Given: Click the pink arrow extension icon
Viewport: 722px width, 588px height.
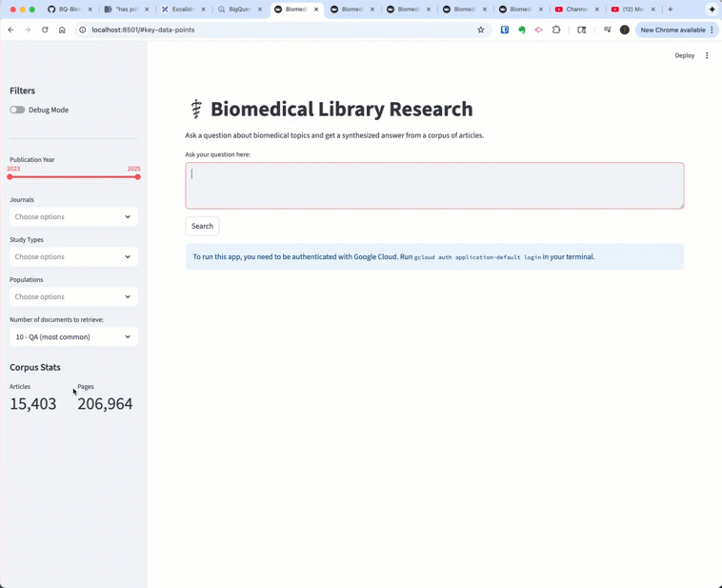Looking at the screenshot, I should (539, 30).
